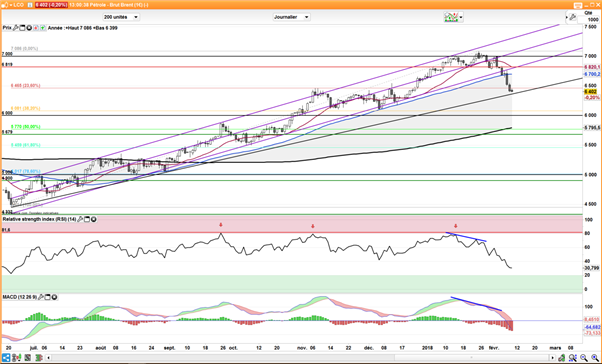Open the small arrow menu beside LCO

click(11, 5)
